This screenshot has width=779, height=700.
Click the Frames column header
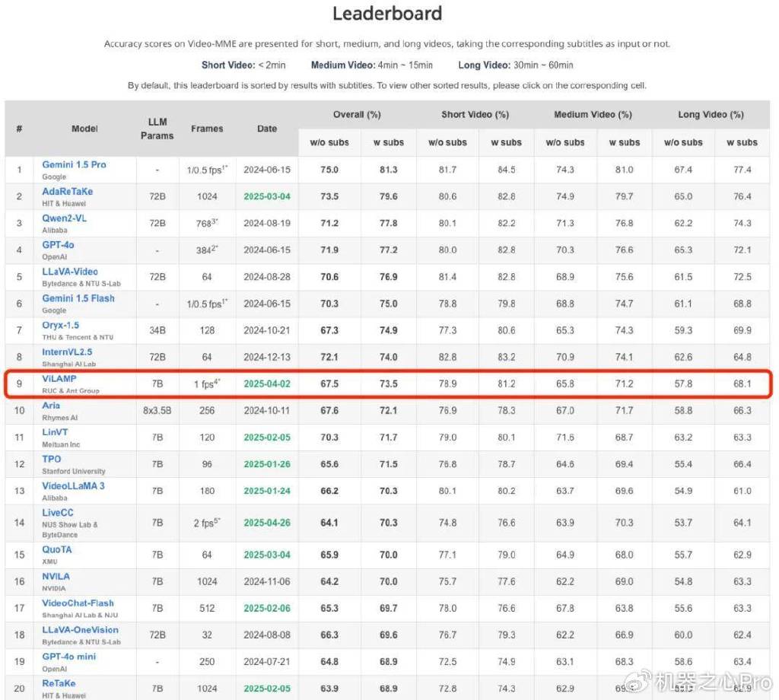click(x=207, y=129)
